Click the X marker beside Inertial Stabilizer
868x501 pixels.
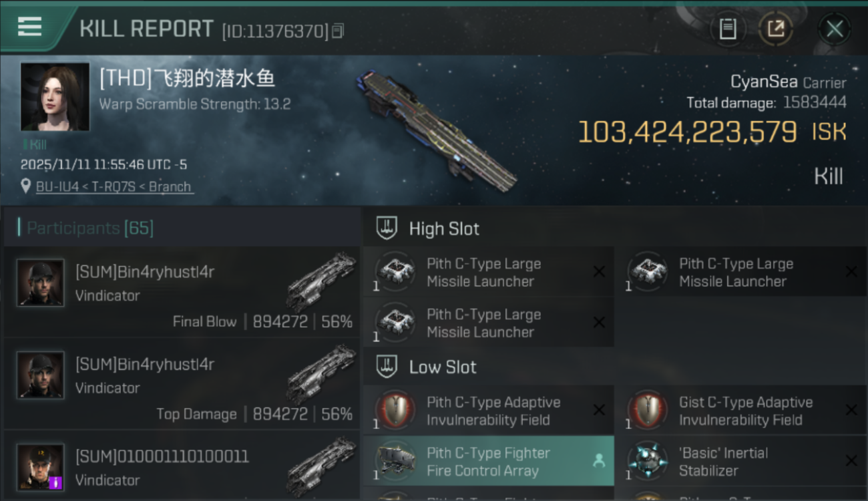pyautogui.click(x=851, y=461)
